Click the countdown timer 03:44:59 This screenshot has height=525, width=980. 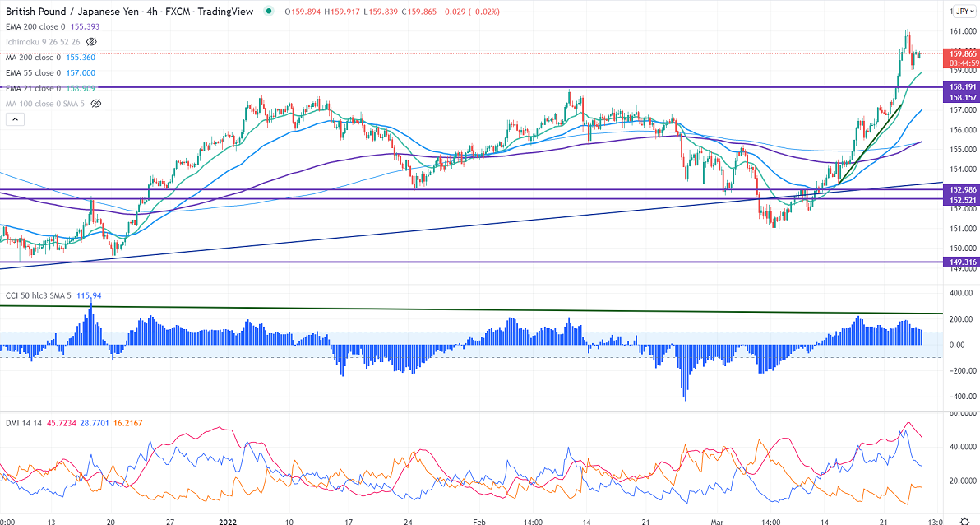coord(963,63)
